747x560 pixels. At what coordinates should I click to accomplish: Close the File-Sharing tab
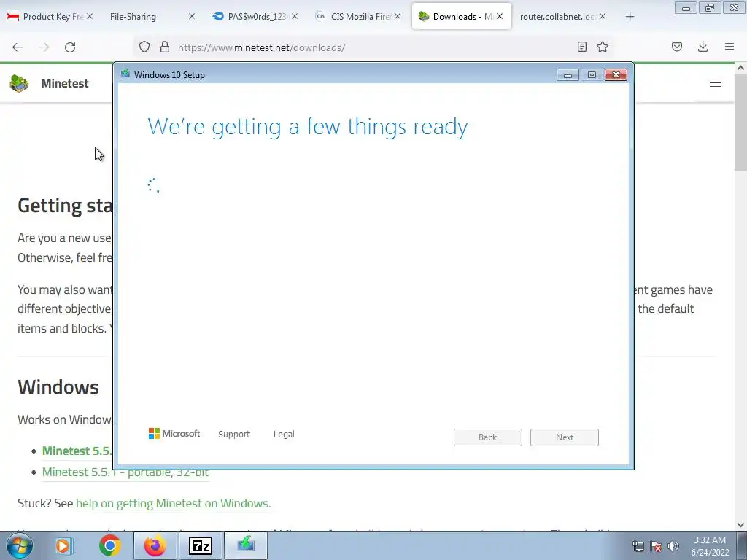192,17
